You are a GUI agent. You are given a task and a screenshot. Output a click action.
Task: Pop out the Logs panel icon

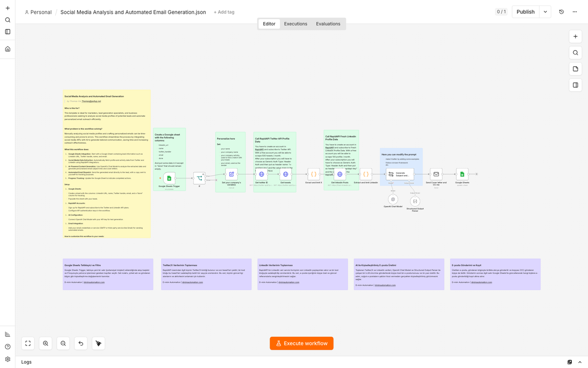coord(569,362)
